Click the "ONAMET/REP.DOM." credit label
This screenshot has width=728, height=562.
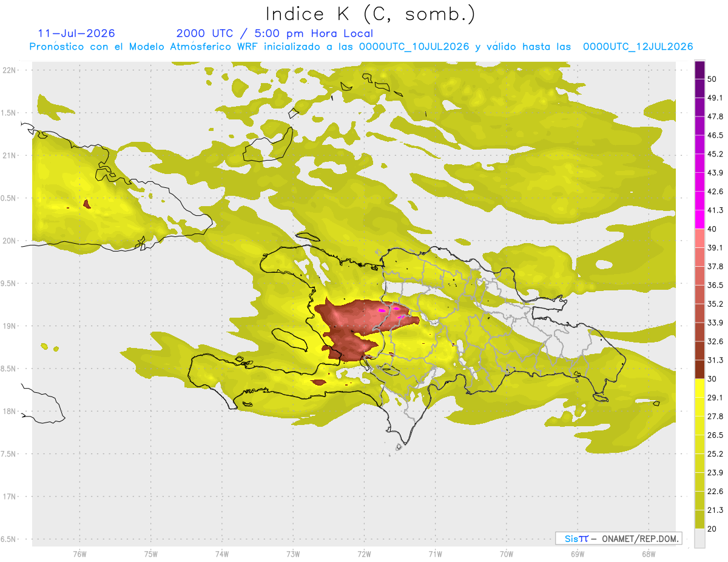click(x=641, y=538)
